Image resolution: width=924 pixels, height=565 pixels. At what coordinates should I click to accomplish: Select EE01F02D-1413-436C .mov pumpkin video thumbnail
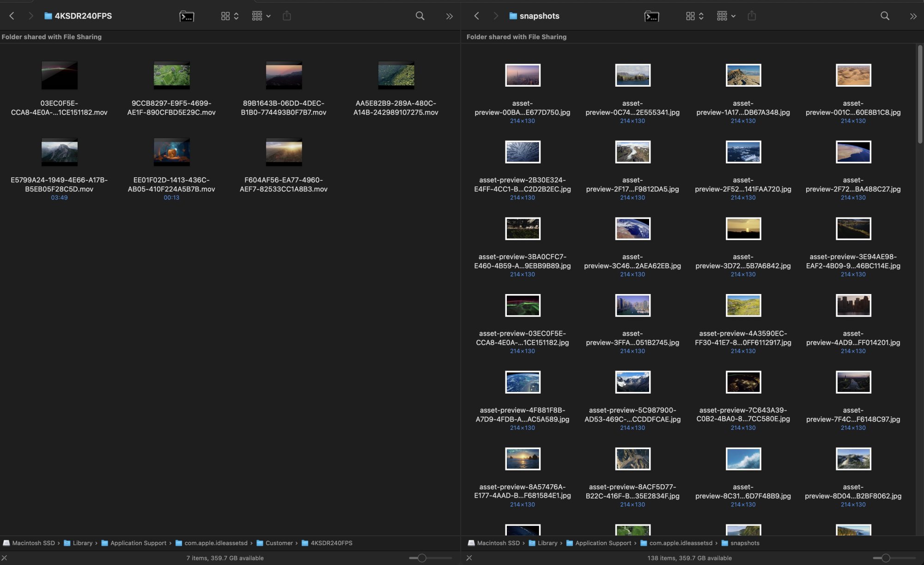(x=171, y=152)
